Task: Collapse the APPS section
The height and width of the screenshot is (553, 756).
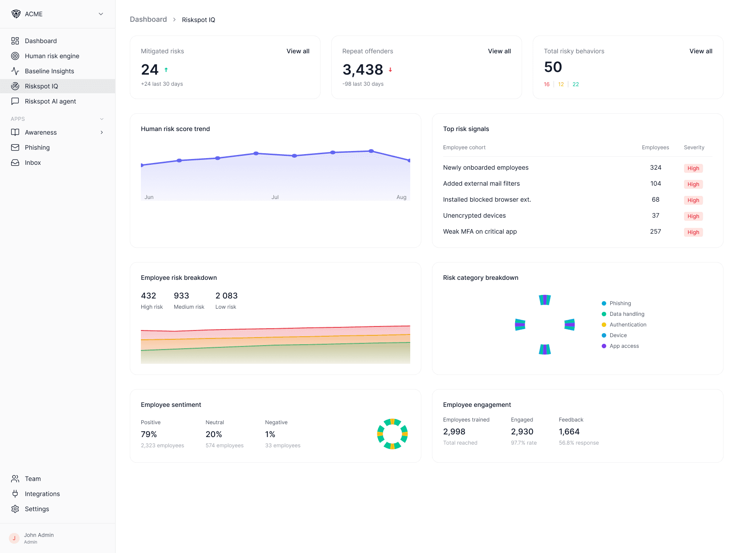Action: [x=102, y=119]
